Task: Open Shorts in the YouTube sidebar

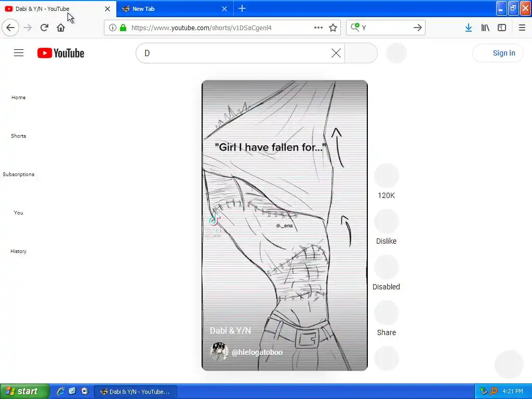Action: [18, 136]
